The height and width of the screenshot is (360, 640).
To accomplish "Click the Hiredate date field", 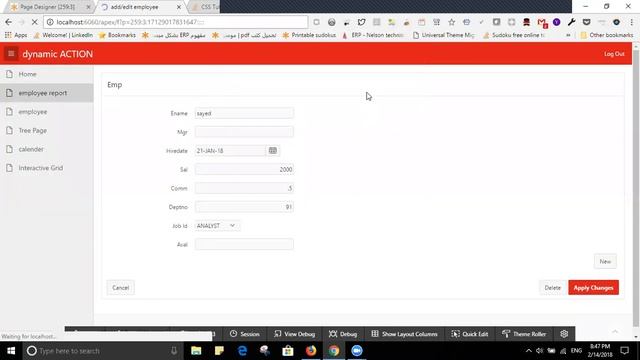I will click(231, 151).
